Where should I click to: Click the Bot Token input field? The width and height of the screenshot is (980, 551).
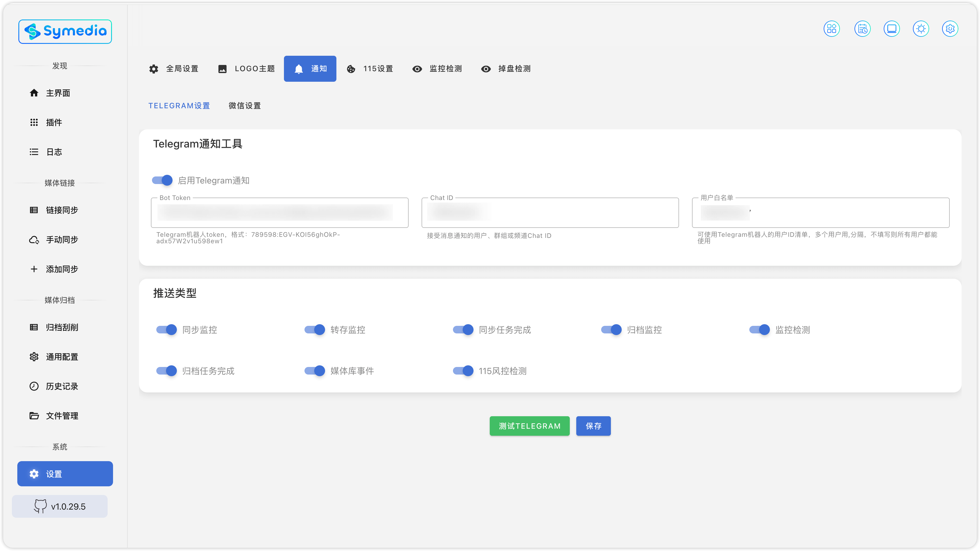280,213
